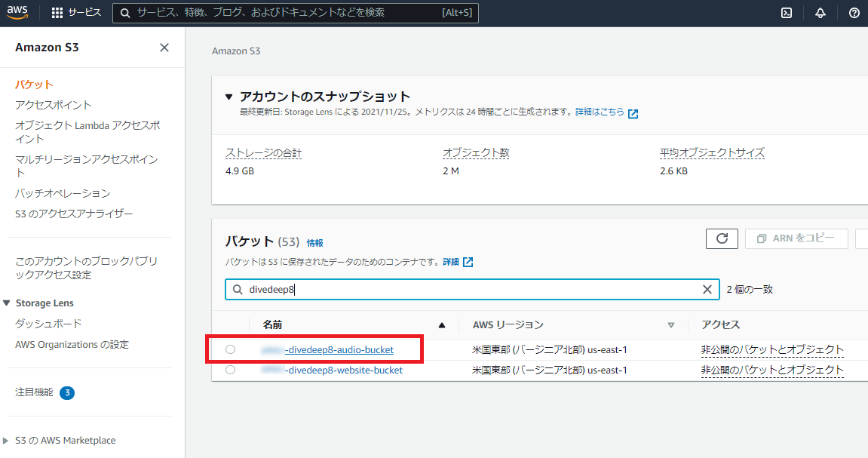Screen dimensions: 868x458
Task: Clear the divedeep8 search filter
Action: coord(707,290)
